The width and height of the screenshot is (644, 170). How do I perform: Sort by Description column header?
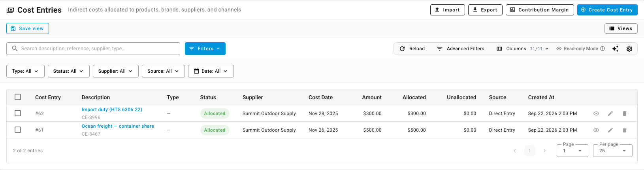click(x=96, y=97)
